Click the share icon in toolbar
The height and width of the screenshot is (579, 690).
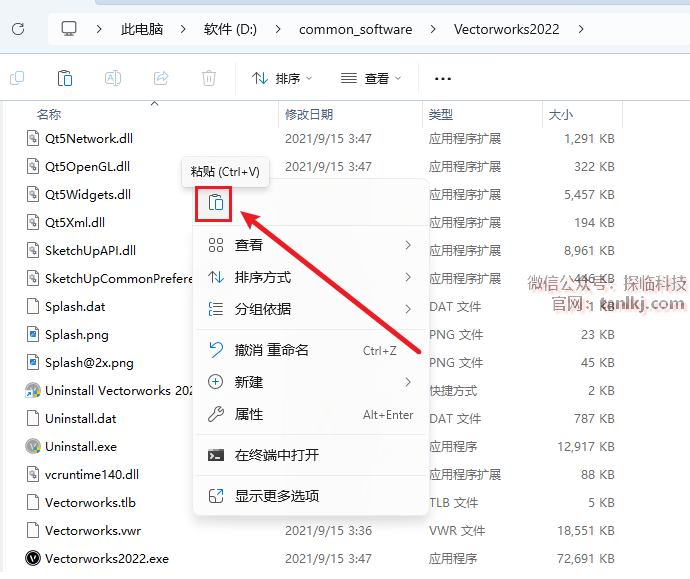coord(161,78)
